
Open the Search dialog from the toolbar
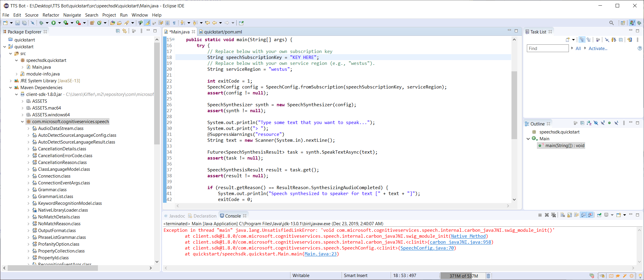pos(611,22)
